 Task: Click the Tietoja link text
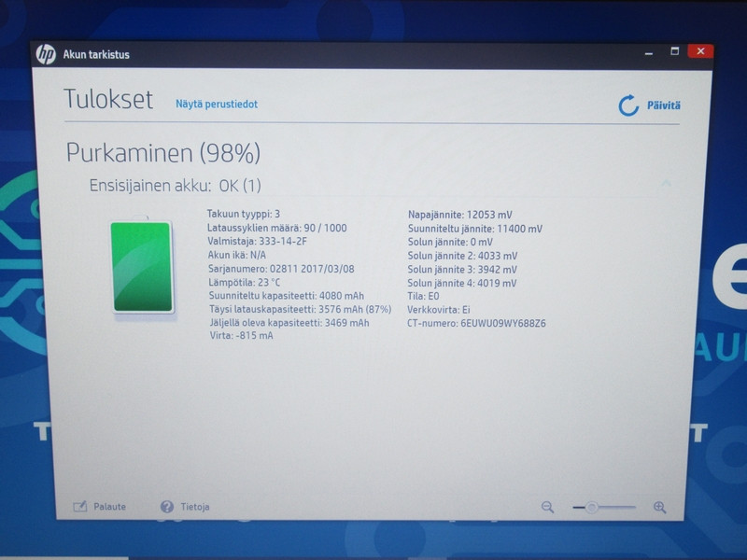pos(195,507)
